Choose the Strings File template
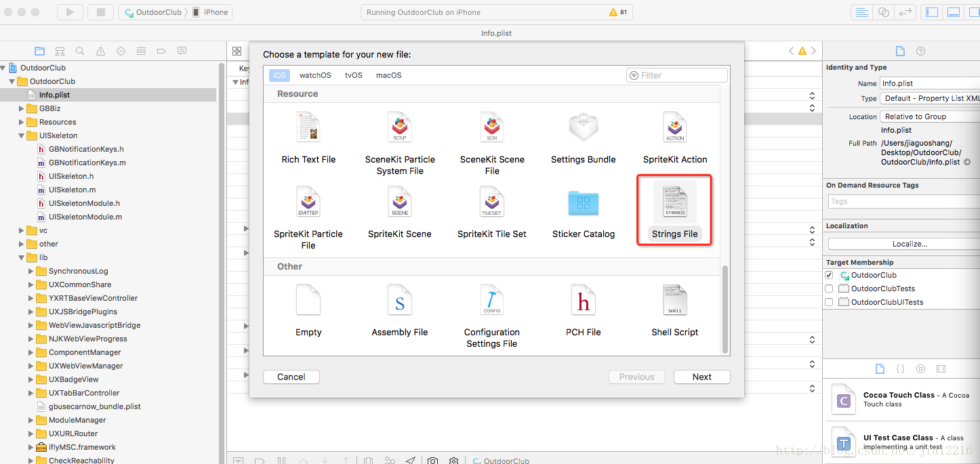Screen dimensions: 980x464 [x=675, y=211]
